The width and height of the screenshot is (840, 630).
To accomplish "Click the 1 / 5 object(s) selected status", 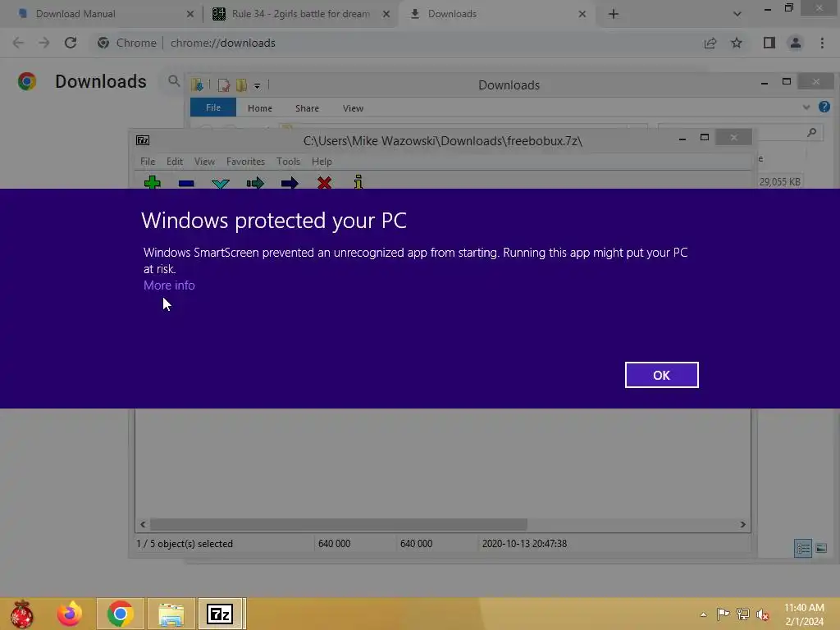I will coord(185,544).
